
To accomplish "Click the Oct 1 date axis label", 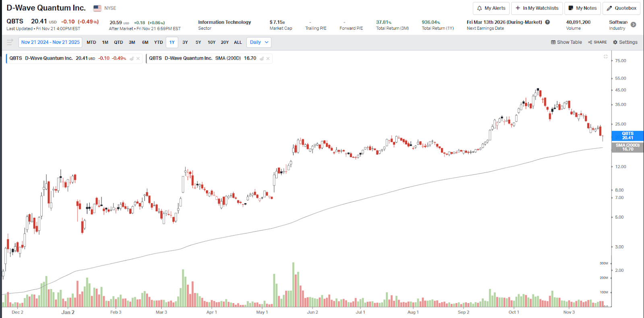I will pyautogui.click(x=514, y=312).
